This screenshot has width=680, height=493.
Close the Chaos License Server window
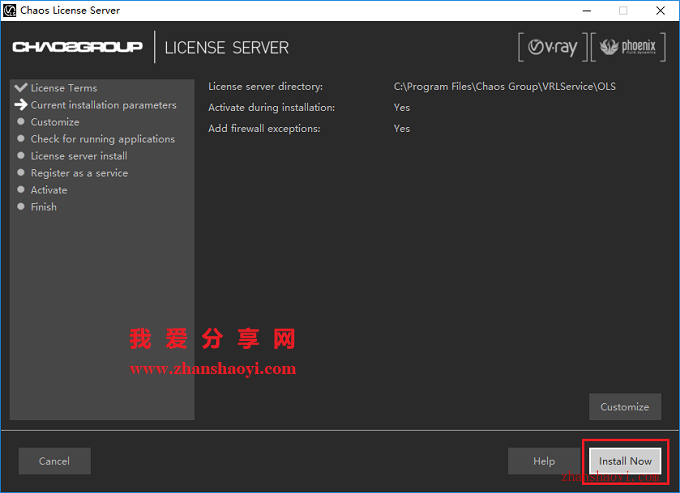click(x=660, y=10)
